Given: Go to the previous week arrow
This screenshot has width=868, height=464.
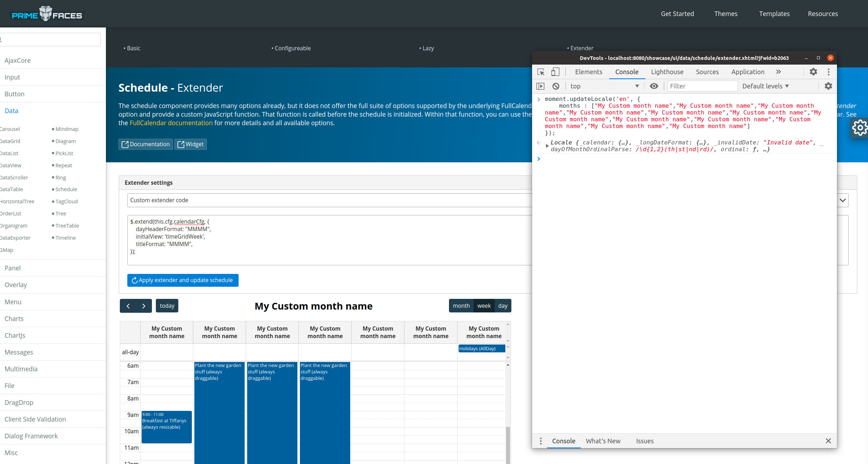Looking at the screenshot, I should [128, 306].
